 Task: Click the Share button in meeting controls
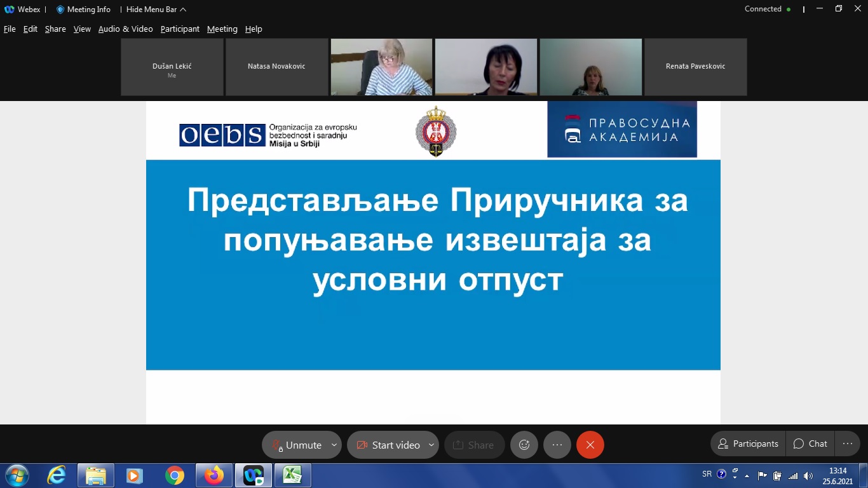(475, 445)
